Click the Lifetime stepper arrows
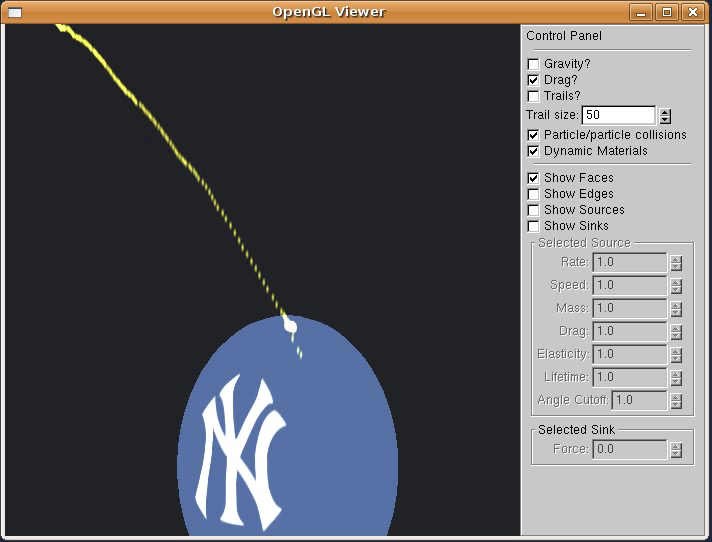 click(676, 378)
